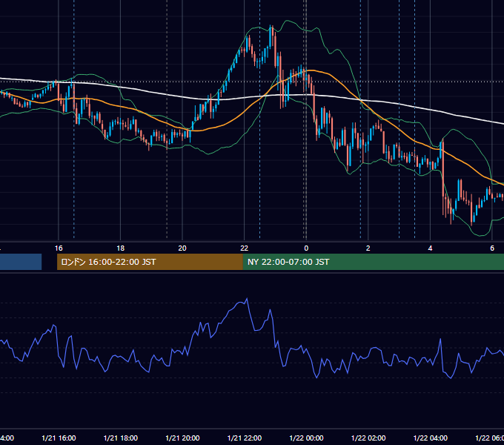Click the NY 22:00-07:00 JST session bar

[373, 262]
